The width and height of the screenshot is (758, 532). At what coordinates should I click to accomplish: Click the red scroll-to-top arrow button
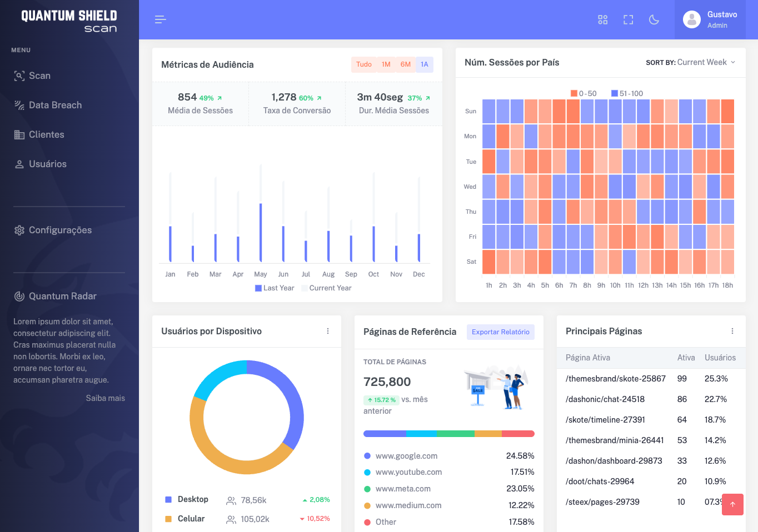[732, 504]
